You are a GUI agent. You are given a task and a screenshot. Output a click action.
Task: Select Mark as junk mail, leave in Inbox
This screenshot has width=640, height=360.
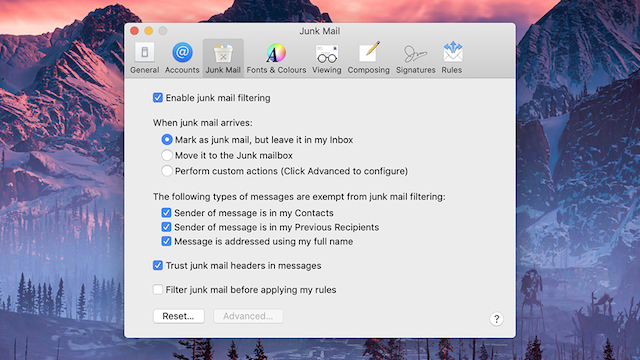(x=167, y=140)
